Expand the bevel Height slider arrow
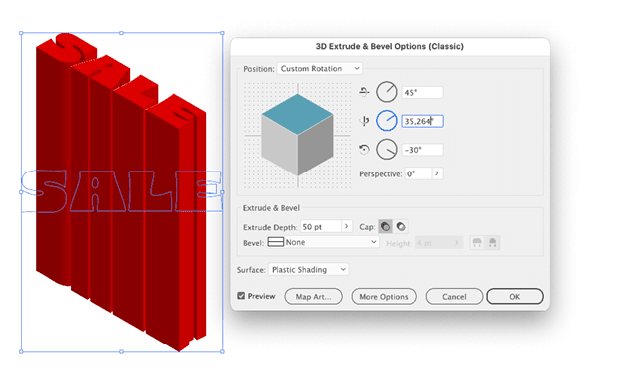This screenshot has height=386, width=625. [x=457, y=243]
